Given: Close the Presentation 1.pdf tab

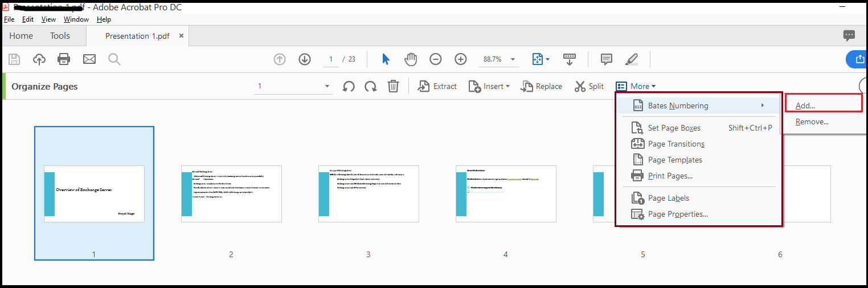Looking at the screenshot, I should (x=181, y=35).
